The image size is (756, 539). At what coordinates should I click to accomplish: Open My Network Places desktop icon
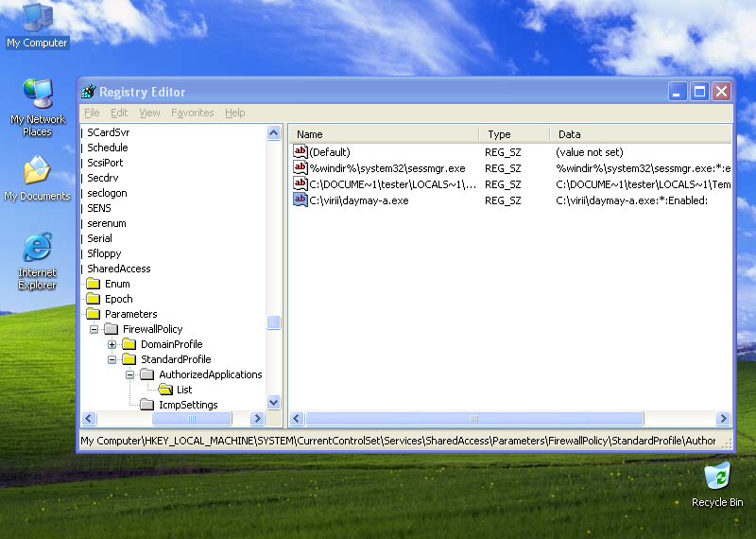point(37,108)
